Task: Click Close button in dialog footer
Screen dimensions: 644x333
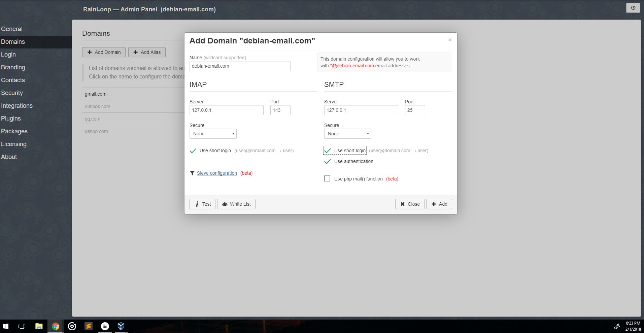Action: 410,204
